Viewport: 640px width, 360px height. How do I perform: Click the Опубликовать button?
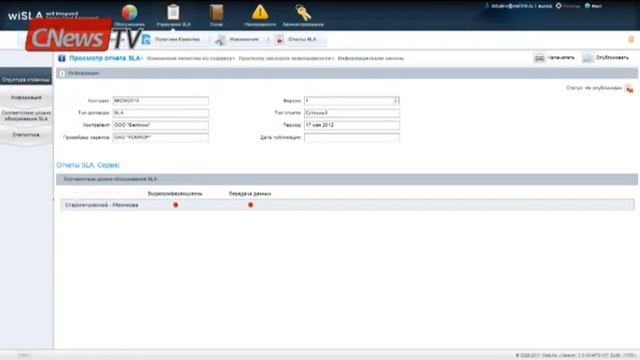coord(612,58)
